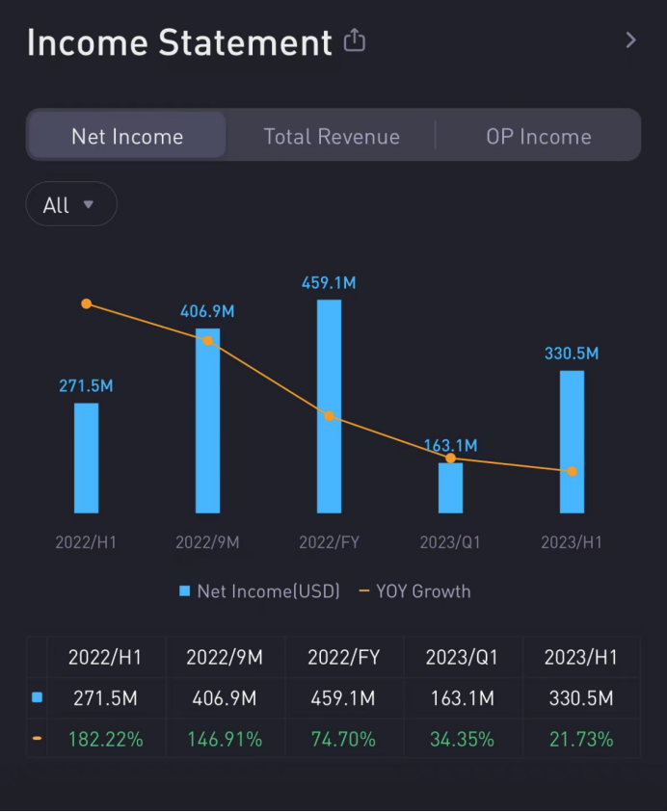The image size is (667, 812).
Task: Click the 34.35% growth cell
Action: click(x=462, y=739)
